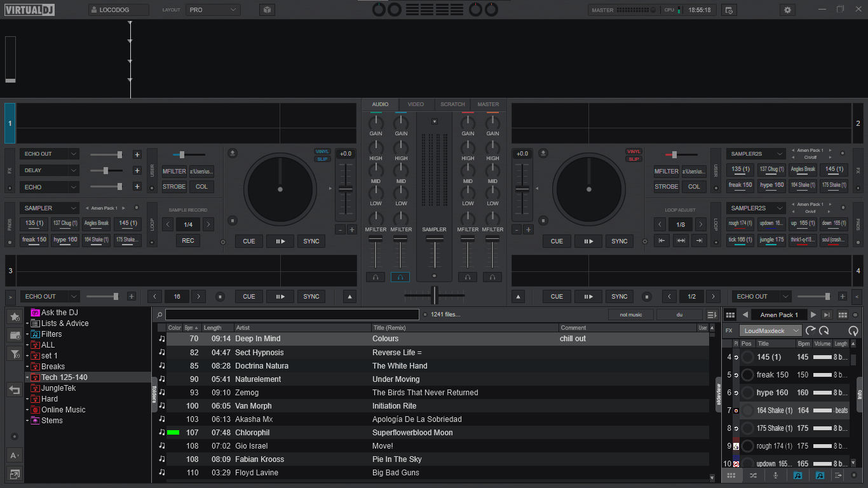The image size is (868, 488).
Task: Open the DELAY effect dropdown
Action: (x=50, y=170)
